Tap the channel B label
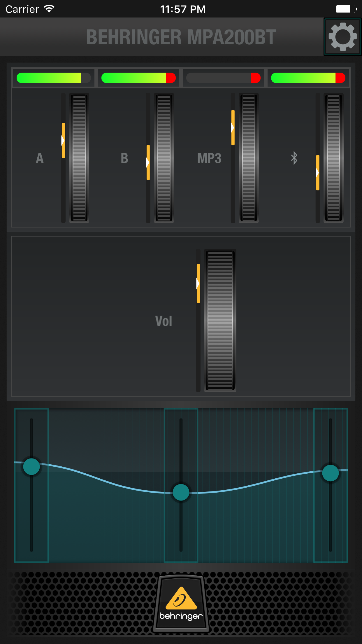 click(x=124, y=158)
